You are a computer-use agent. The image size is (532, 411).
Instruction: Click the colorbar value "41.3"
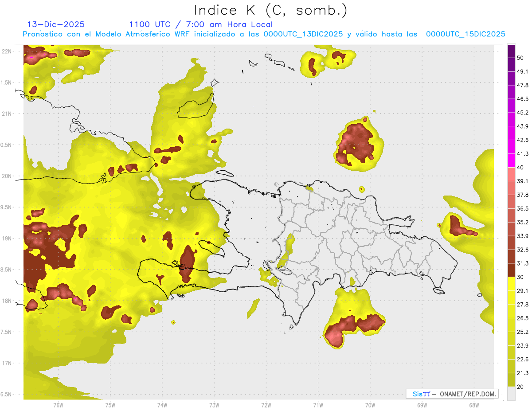click(523, 154)
